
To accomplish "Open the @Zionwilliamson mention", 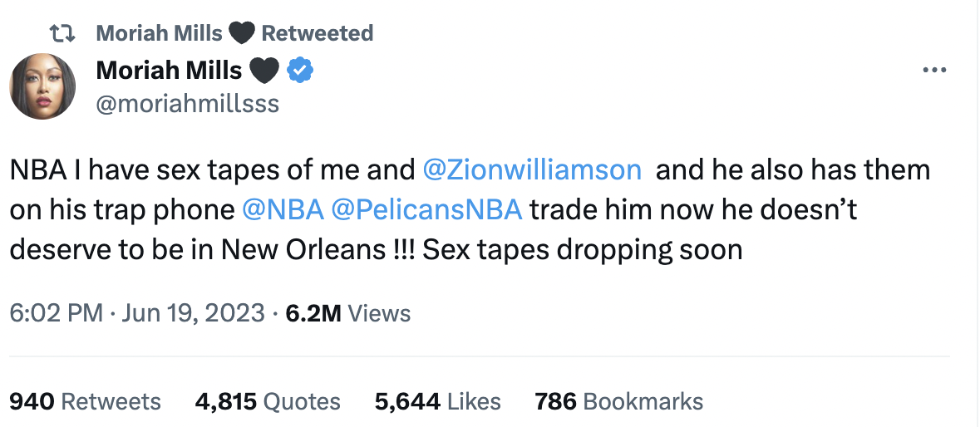I will [532, 170].
